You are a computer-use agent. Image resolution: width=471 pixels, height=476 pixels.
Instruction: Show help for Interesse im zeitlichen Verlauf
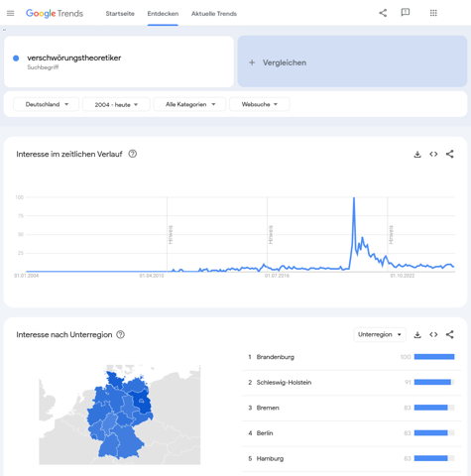point(133,154)
